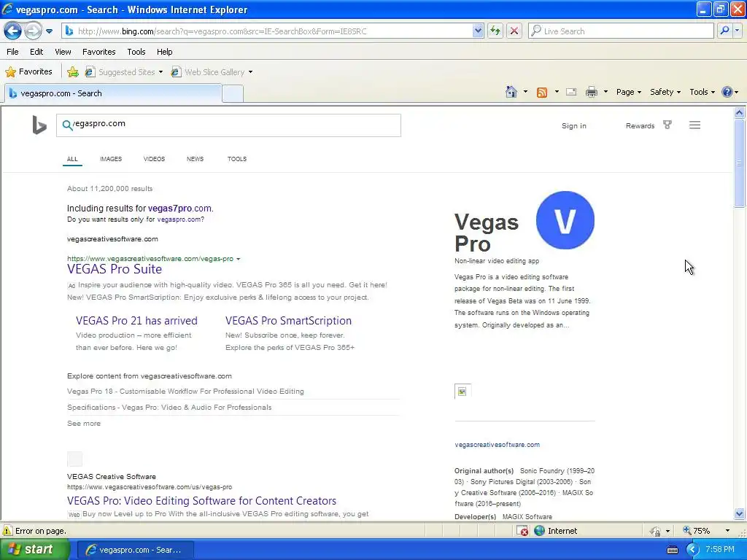Image resolution: width=747 pixels, height=560 pixels.
Task: Click the Error on page warning icon
Action: (7, 531)
